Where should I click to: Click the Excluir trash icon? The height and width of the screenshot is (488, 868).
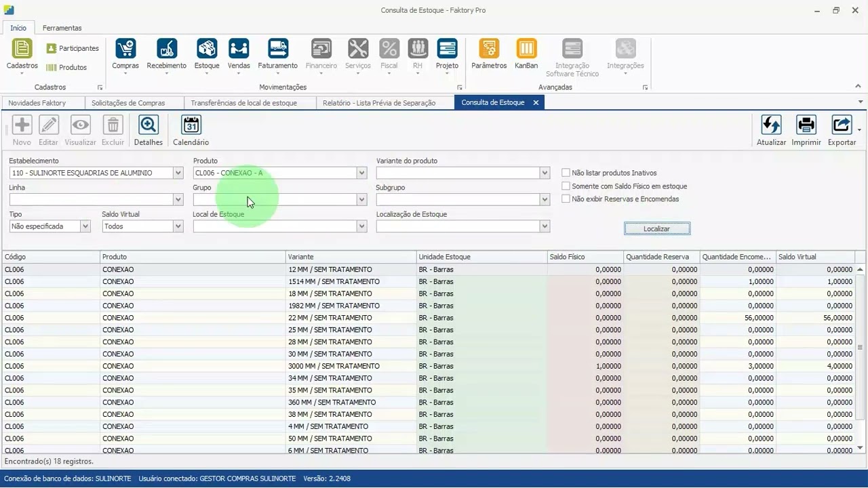(113, 125)
